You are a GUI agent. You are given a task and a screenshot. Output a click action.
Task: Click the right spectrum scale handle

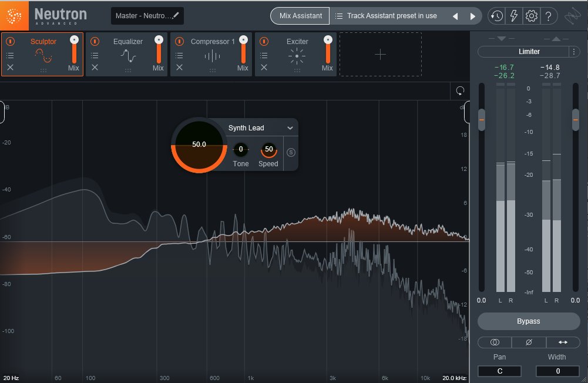click(x=467, y=112)
